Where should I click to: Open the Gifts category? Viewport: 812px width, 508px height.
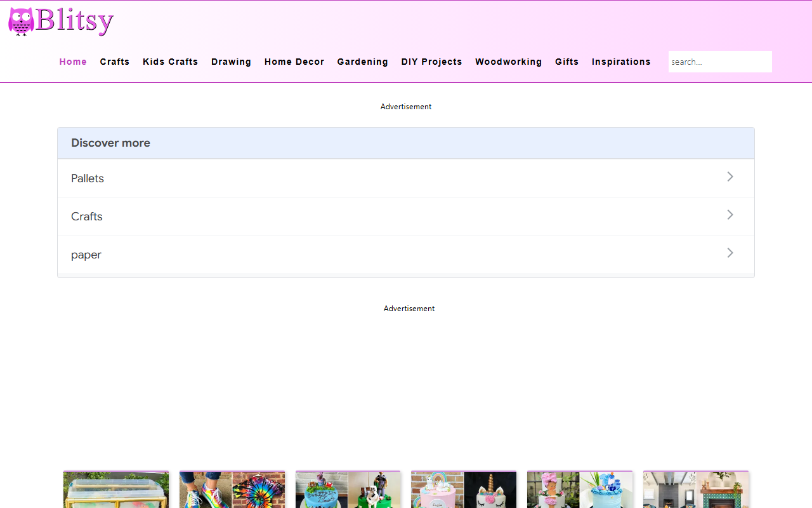coord(567,62)
